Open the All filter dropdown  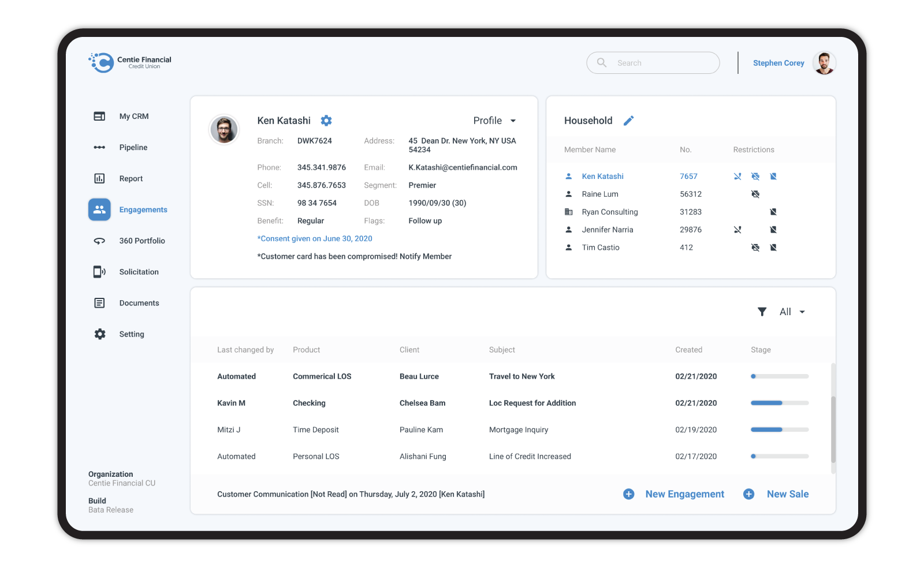tap(793, 312)
